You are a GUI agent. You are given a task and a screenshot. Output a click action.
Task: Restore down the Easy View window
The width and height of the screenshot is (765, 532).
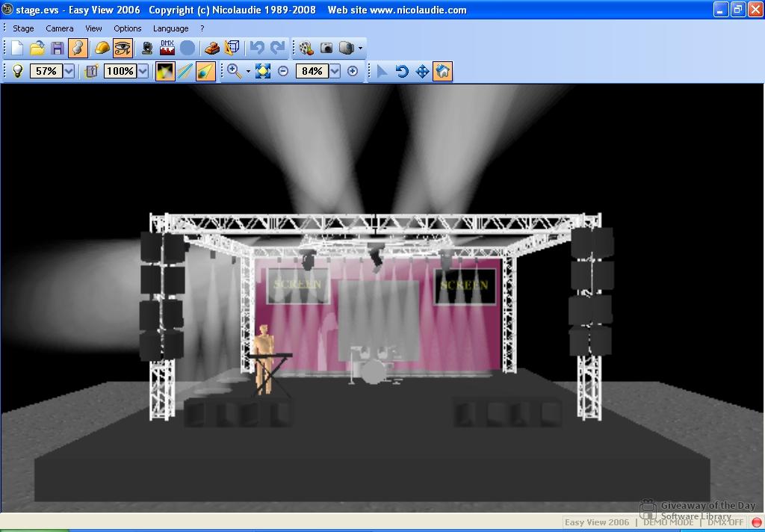[x=738, y=9]
